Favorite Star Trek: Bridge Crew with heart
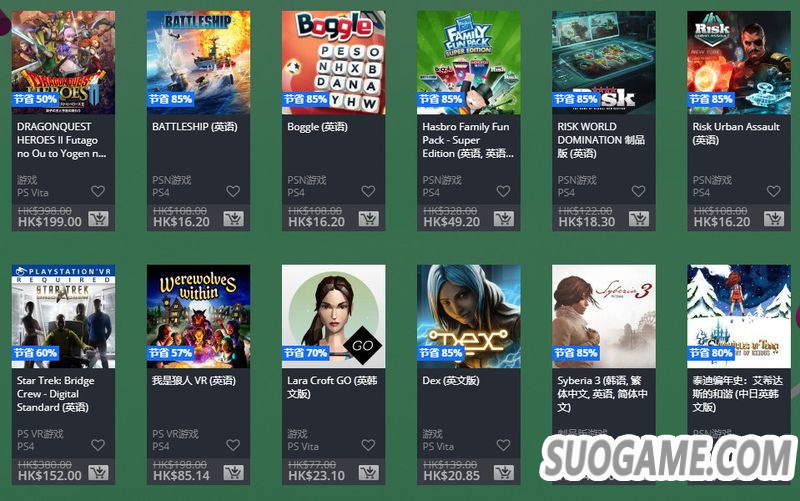 [98, 445]
